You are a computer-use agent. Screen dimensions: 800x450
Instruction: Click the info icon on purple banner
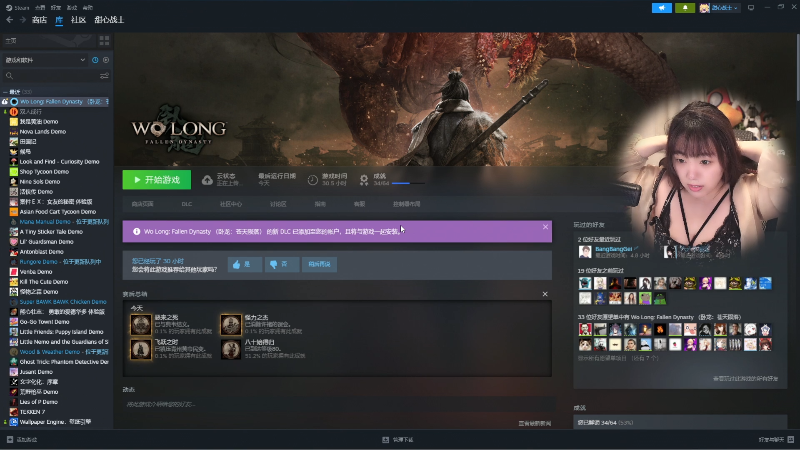[136, 232]
